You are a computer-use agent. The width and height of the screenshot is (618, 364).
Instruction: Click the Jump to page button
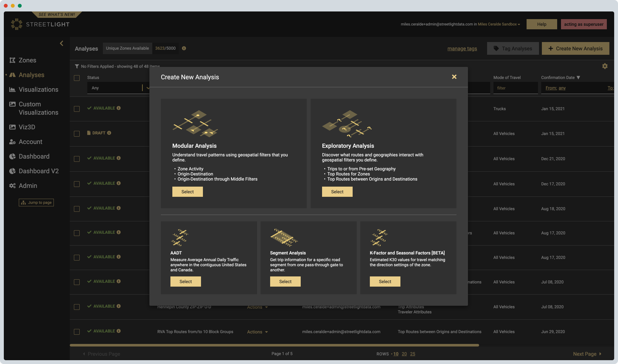point(36,203)
